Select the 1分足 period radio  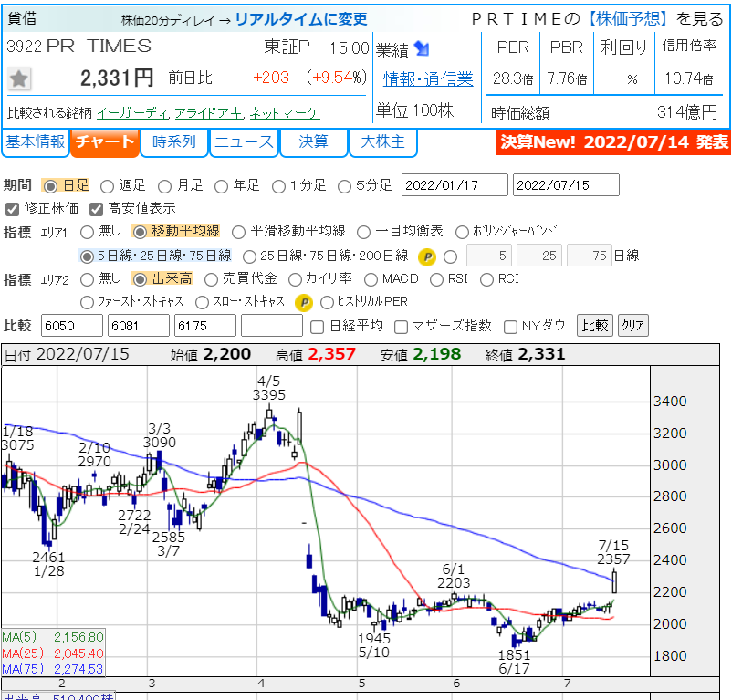(278, 186)
